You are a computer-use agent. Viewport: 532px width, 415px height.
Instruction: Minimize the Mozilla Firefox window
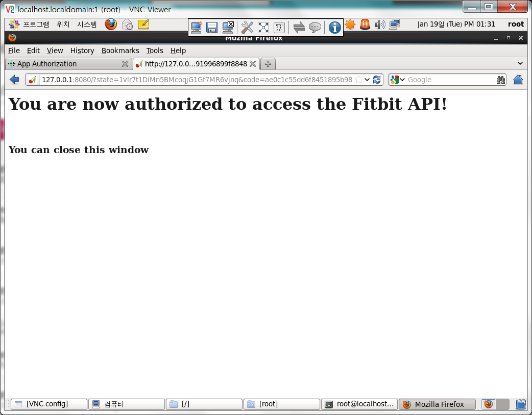click(496, 38)
